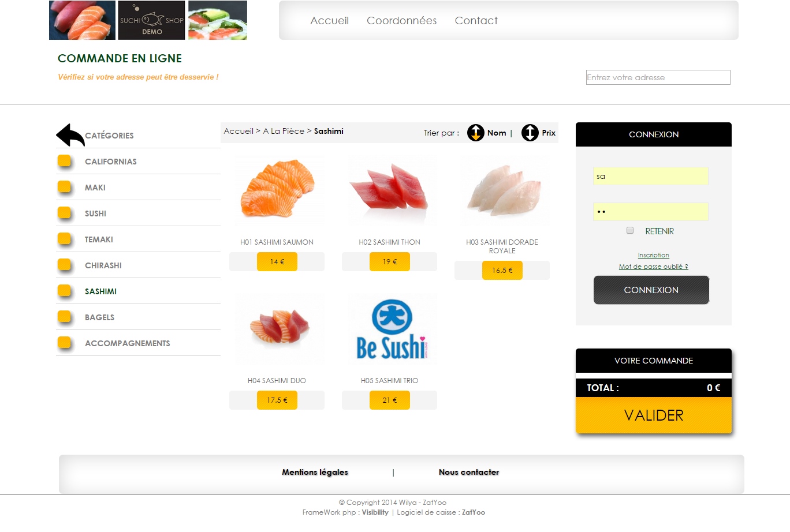Screen dimensions: 790x532
Task: Open the H01 Sashimi Saumon image
Action: point(277,190)
